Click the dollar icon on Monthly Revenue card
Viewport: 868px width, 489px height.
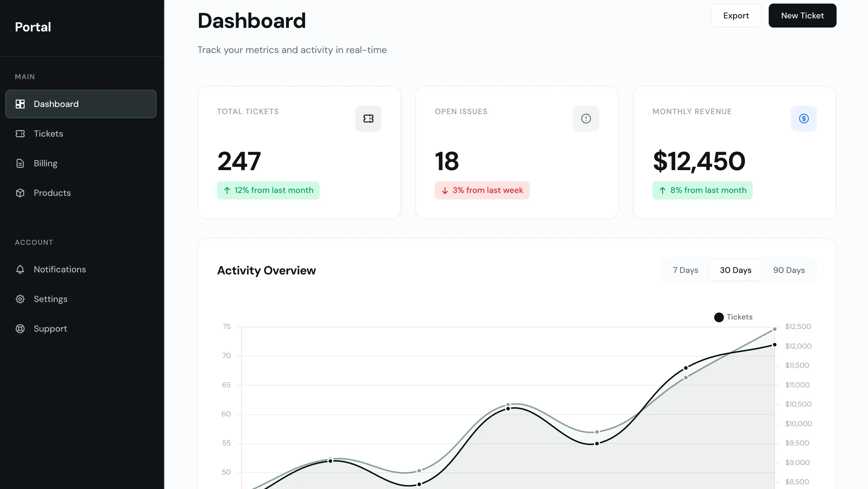pos(804,119)
